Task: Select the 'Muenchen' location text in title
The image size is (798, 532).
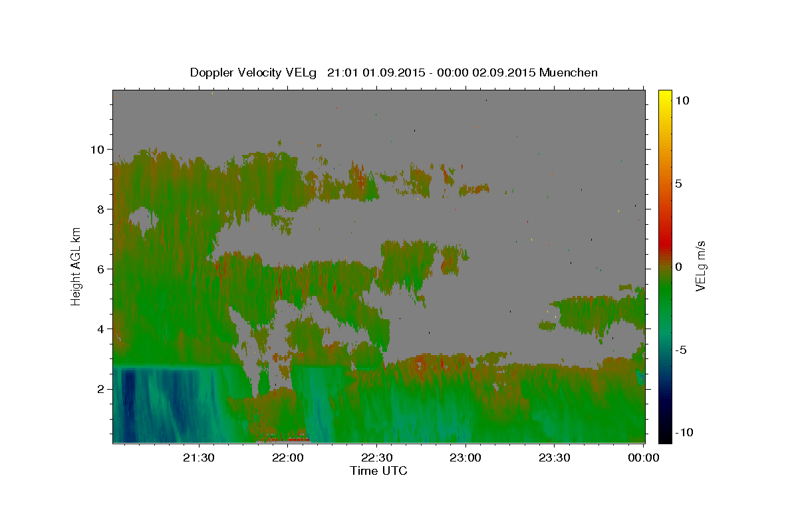Action: [x=569, y=72]
